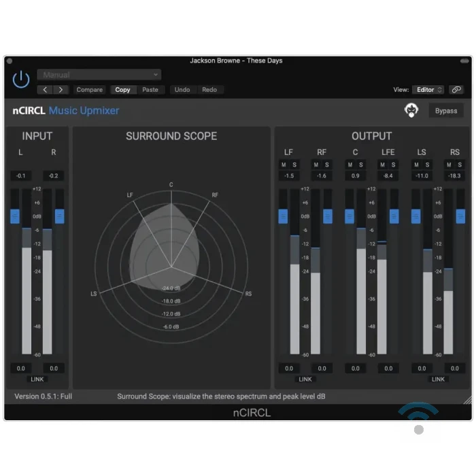The image size is (476, 476).
Task: Click the C output gain value field
Action: [x=355, y=369]
